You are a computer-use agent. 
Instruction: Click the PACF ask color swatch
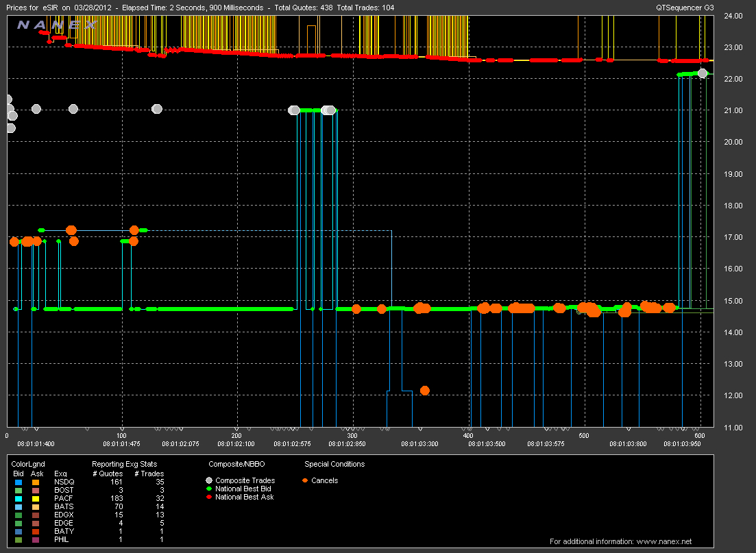click(36, 498)
